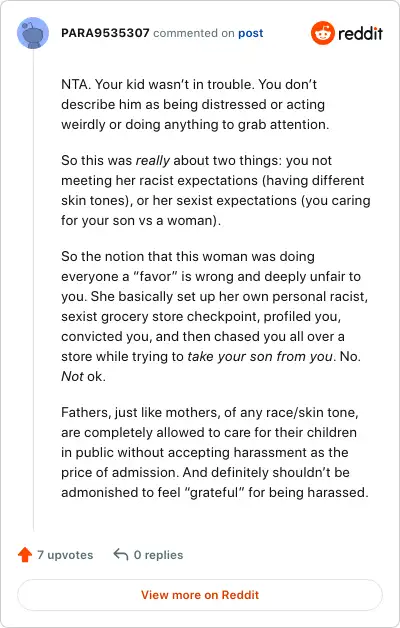Click the italic phrase "take your son from you"

click(260, 356)
